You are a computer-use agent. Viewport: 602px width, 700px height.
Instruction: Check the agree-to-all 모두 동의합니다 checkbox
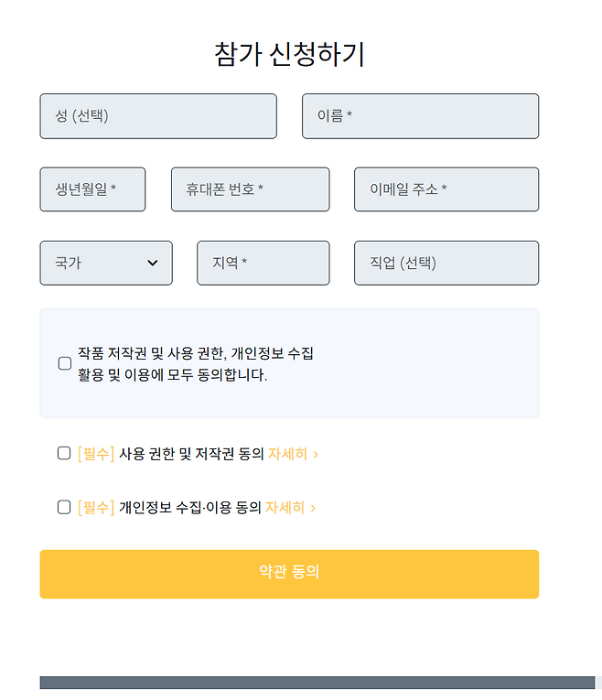[x=65, y=363]
